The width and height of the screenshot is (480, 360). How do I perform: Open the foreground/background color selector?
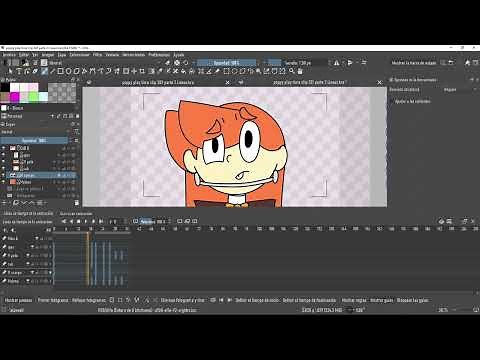pos(25,63)
